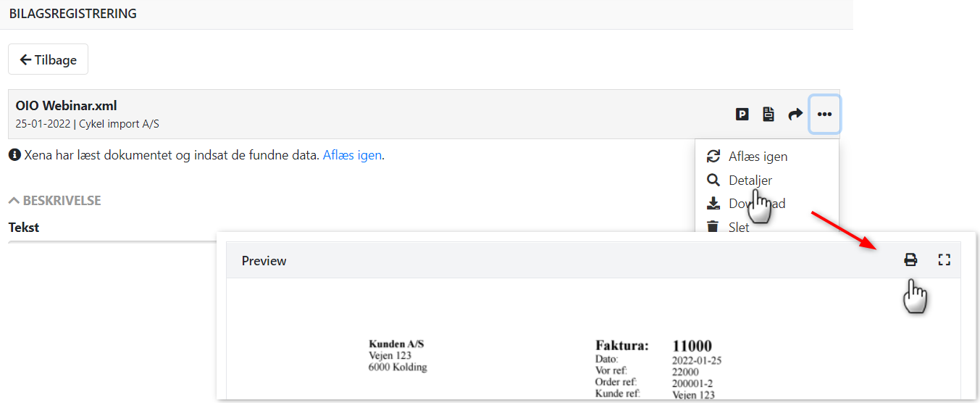Image resolution: width=980 pixels, height=403 pixels.
Task: Click the info icon before Xena message
Action: [x=14, y=155]
